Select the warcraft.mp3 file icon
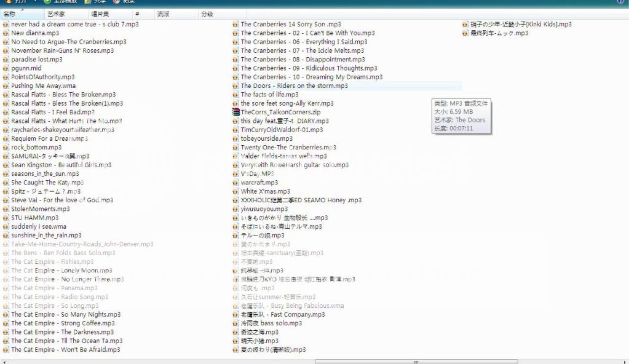 click(x=235, y=183)
